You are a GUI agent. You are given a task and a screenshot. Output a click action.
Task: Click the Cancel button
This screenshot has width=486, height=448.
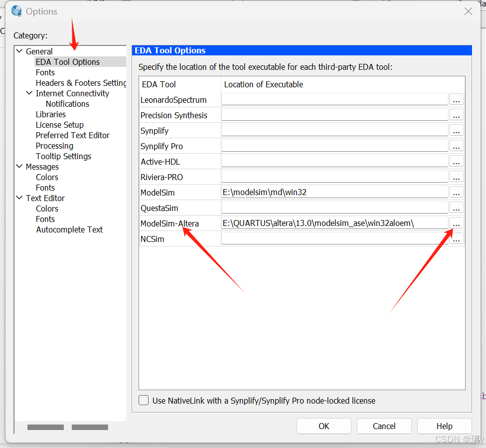(x=384, y=426)
